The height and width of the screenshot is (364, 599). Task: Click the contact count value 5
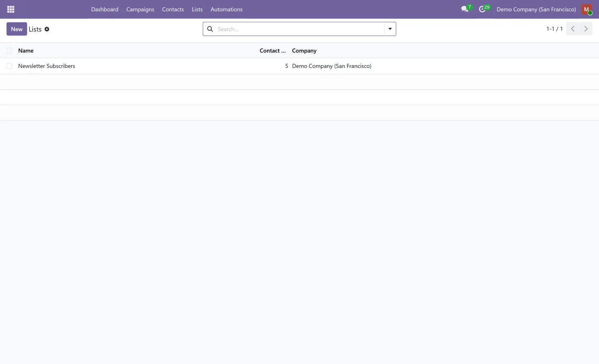coord(287,66)
